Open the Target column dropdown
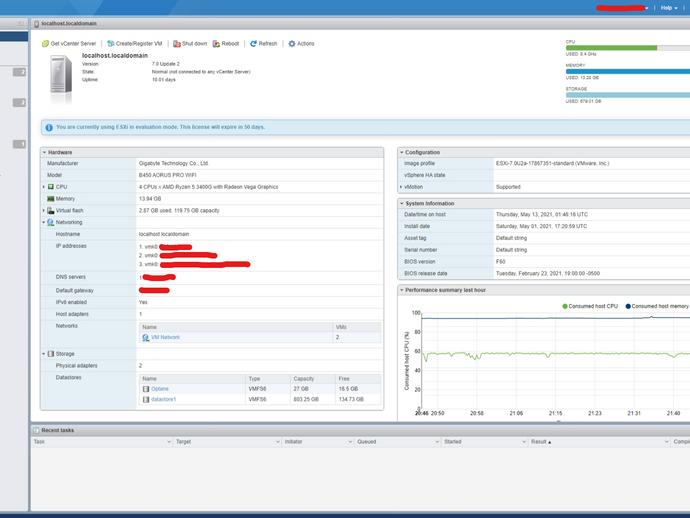The image size is (690, 518). (278, 442)
